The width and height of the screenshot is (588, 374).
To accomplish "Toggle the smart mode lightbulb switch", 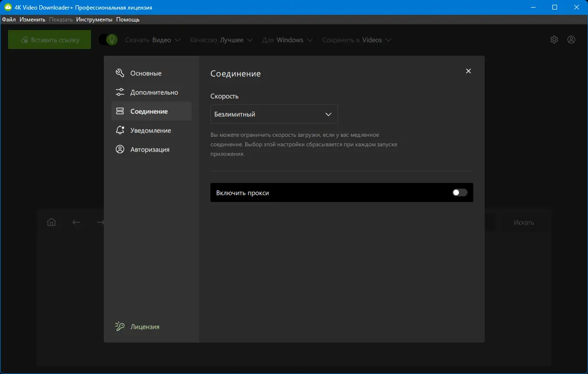I will pos(108,40).
